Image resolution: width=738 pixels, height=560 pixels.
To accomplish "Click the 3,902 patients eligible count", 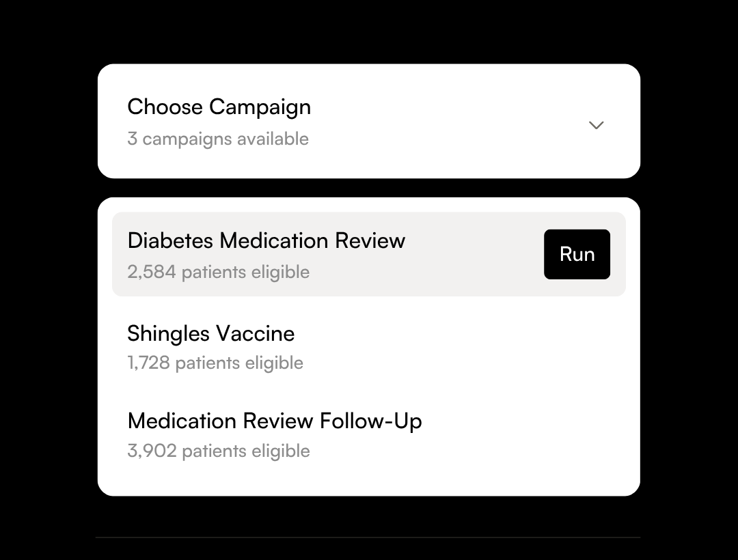I will 218,451.
